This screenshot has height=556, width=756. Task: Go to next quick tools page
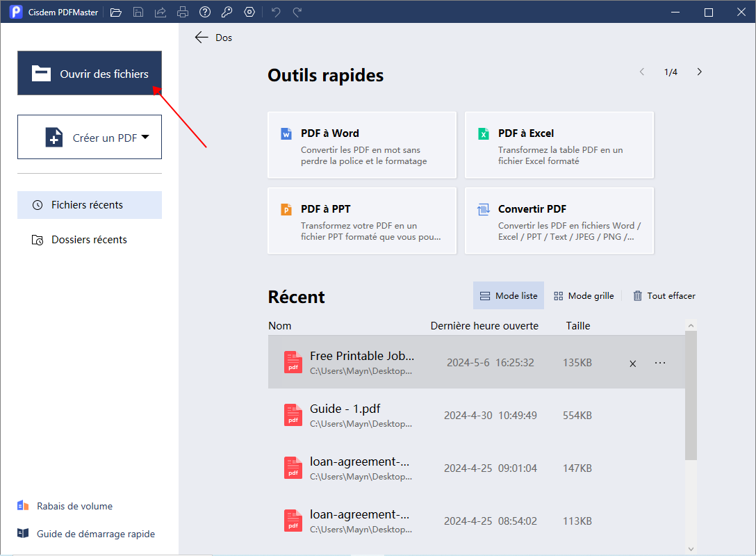700,72
